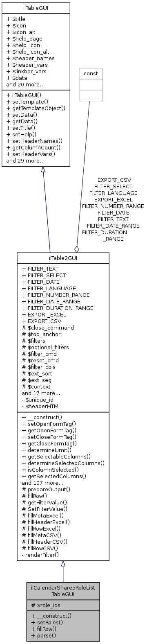The width and height of the screenshot is (147, 644).
Task: Click 'and 20 more...' under ilTableGUI attributes
Action: point(25,84)
